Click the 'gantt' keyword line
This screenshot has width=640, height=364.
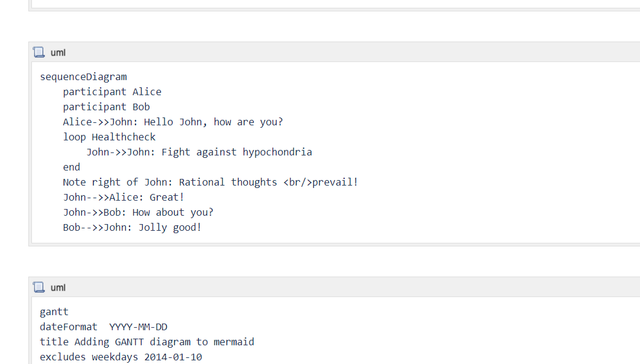click(54, 312)
